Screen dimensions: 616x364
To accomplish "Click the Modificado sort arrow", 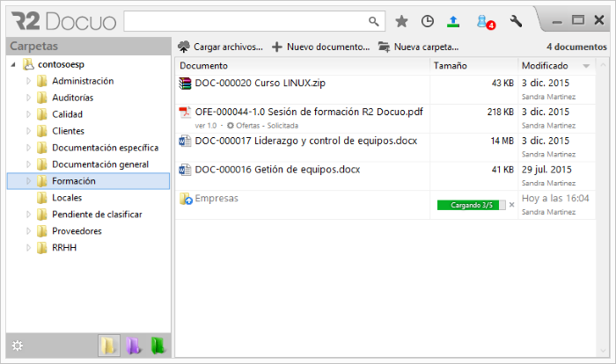I will [586, 66].
